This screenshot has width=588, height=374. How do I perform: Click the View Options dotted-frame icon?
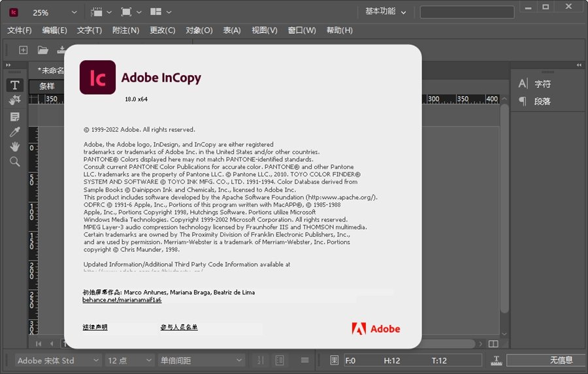pos(97,12)
